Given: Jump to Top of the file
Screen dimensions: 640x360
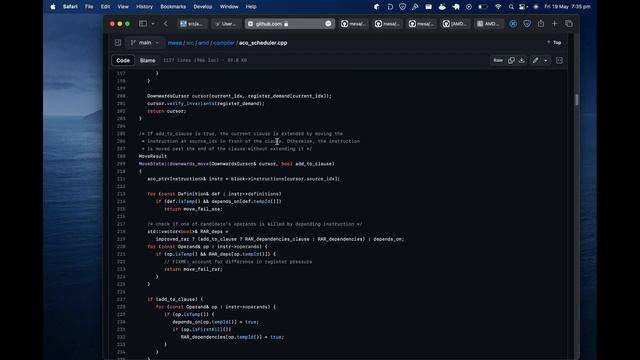Looking at the screenshot, I should [x=554, y=42].
